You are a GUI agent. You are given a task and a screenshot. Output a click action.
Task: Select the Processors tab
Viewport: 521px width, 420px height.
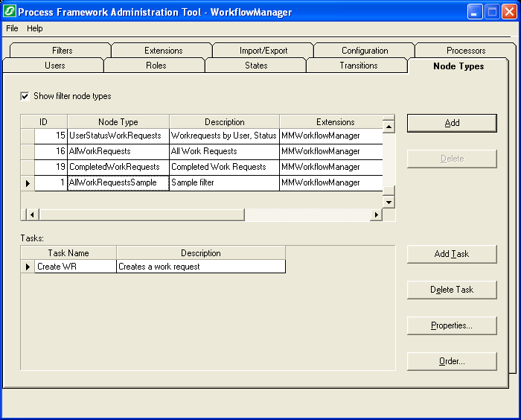coord(466,51)
